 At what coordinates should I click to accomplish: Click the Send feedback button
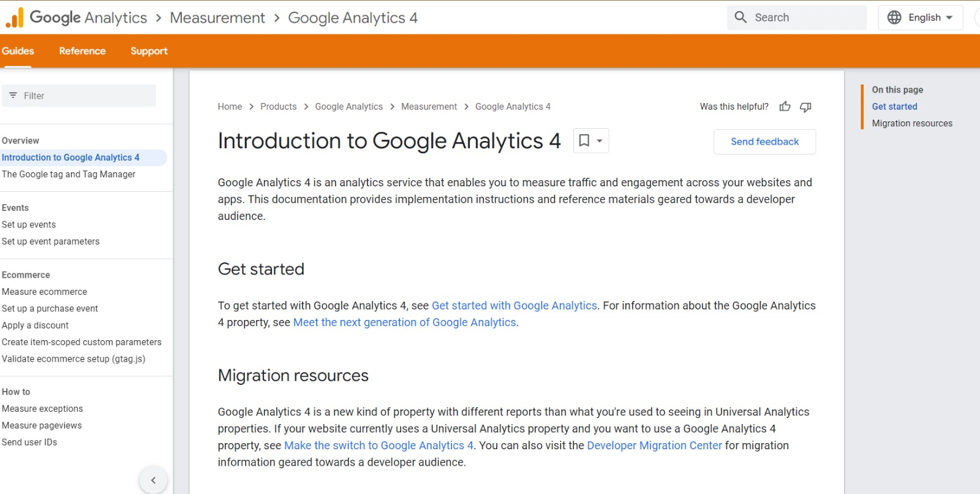coord(764,142)
